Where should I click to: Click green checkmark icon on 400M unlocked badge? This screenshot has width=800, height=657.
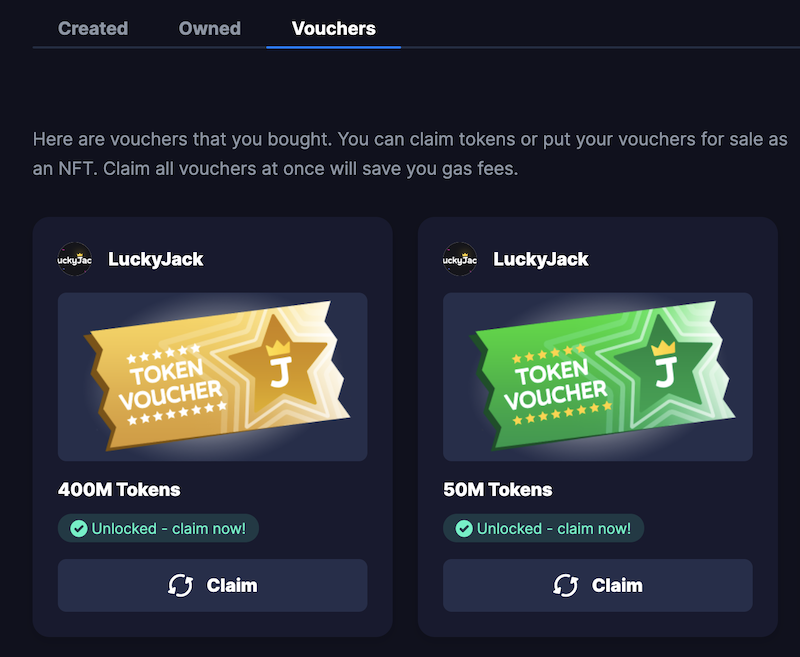79,528
